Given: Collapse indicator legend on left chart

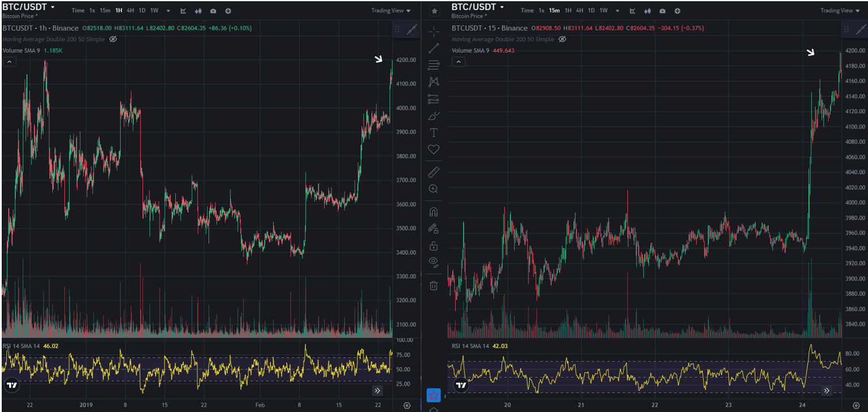Looking at the screenshot, I should [9, 61].
